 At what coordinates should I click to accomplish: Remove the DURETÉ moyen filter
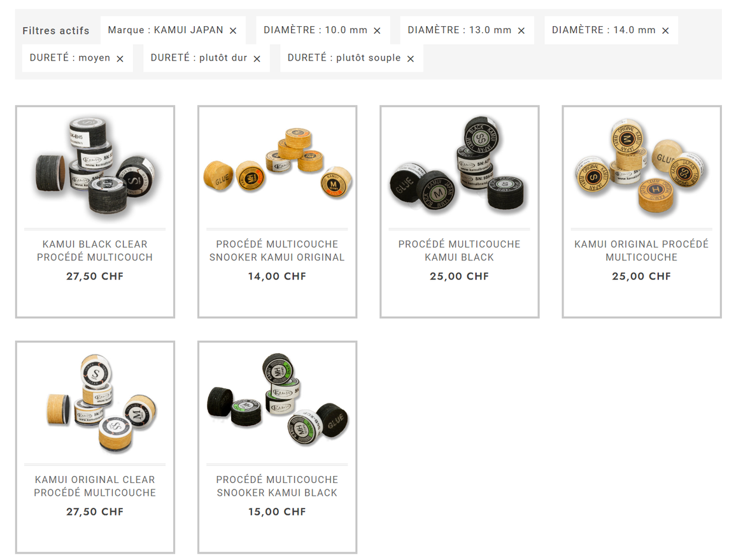click(120, 59)
